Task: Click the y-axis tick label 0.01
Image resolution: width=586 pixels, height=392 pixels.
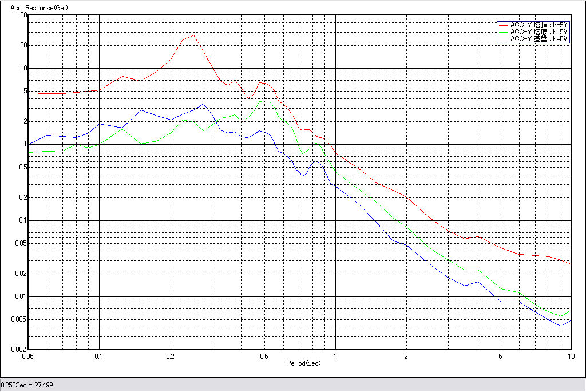Action: (21, 296)
